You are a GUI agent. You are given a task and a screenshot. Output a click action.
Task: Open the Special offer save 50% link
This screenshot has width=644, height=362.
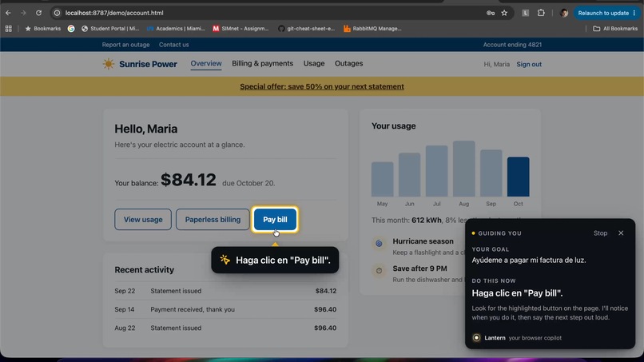tap(322, 86)
